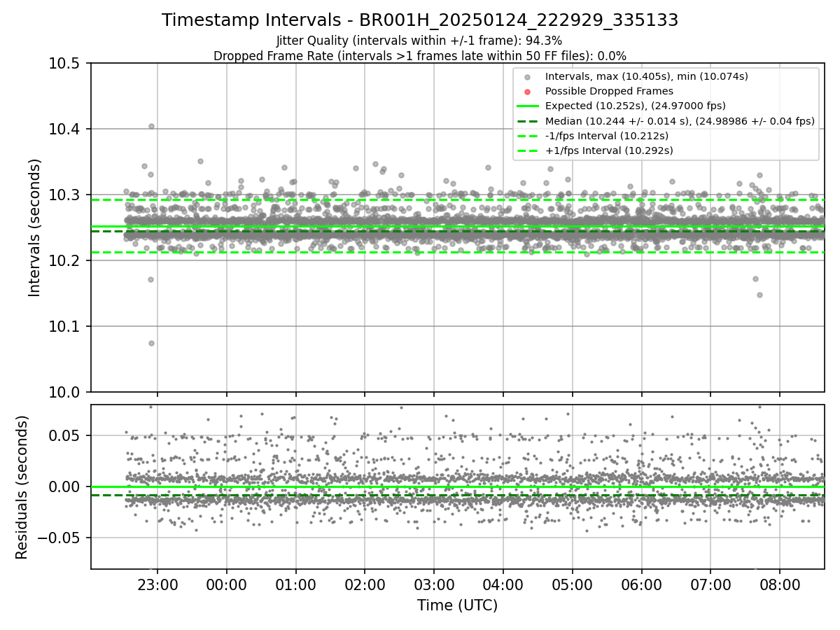Click legend entry 'Possible Dropped Frames'
The height and width of the screenshot is (630, 840).
(609, 92)
